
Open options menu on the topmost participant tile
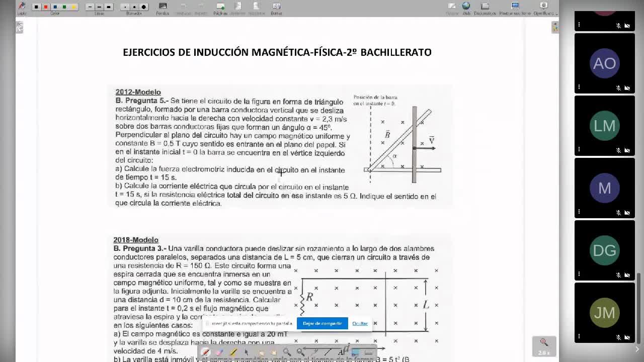tap(579, 25)
